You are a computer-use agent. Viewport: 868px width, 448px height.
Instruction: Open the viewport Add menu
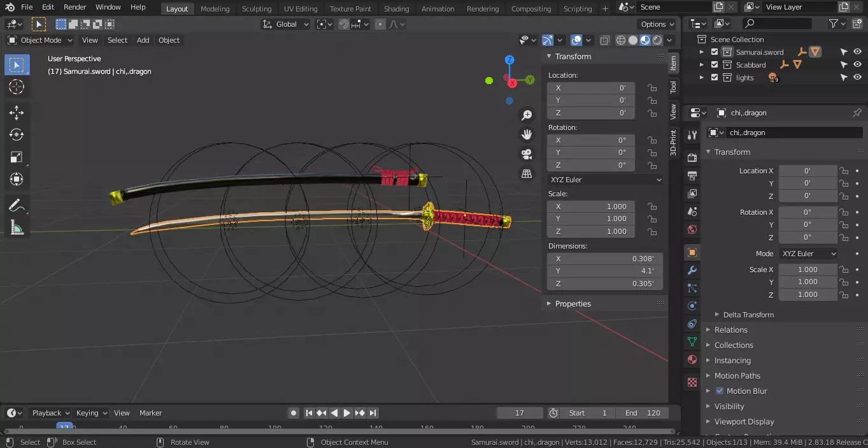143,40
